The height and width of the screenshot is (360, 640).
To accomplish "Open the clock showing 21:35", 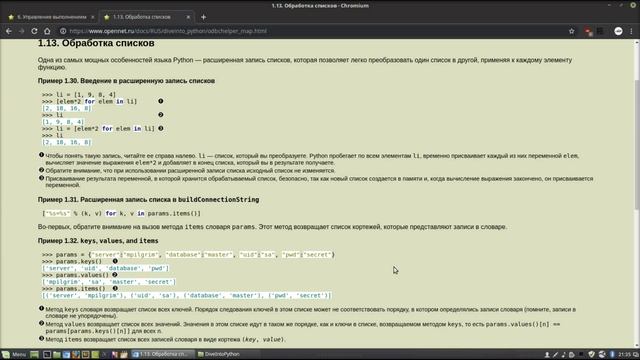I will coord(624,354).
